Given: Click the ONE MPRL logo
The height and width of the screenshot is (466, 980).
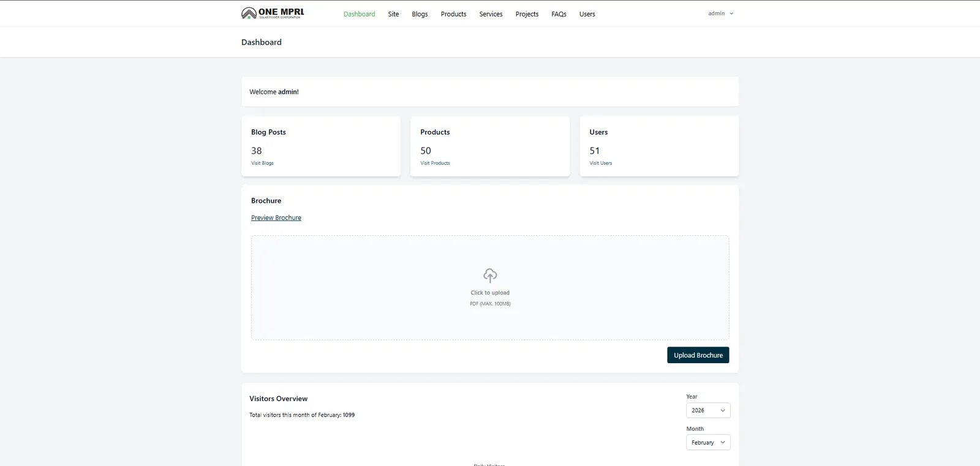Looking at the screenshot, I should tap(273, 13).
